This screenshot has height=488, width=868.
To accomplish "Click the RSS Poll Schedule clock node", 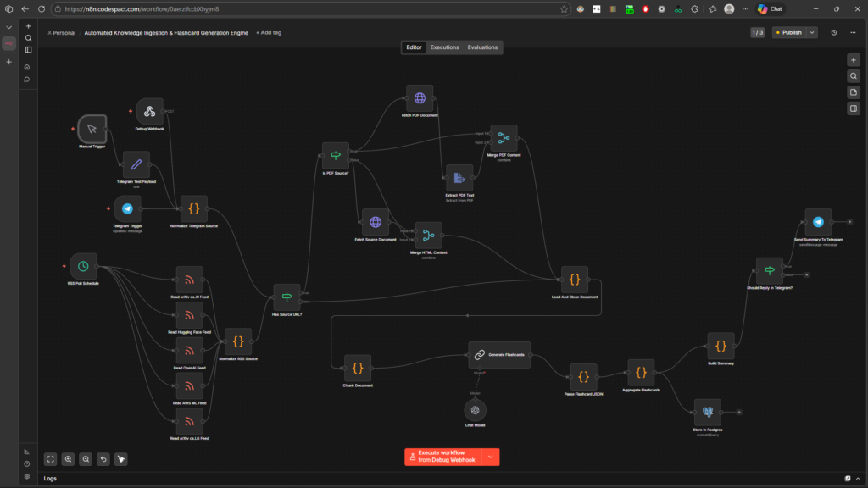I will pos(83,266).
